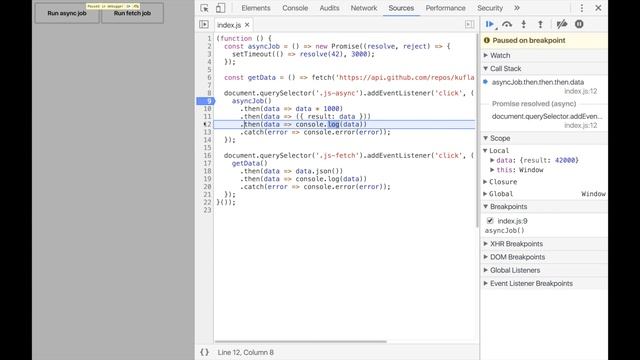
Task: Open the Performance tab
Action: tap(445, 8)
